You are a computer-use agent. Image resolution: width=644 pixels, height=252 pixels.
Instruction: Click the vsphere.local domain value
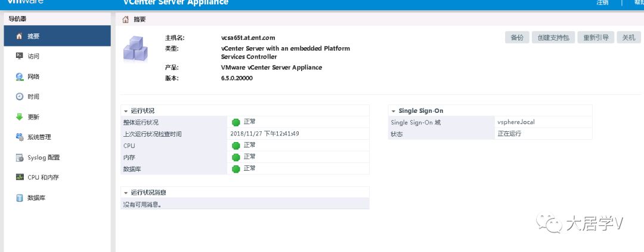point(516,122)
